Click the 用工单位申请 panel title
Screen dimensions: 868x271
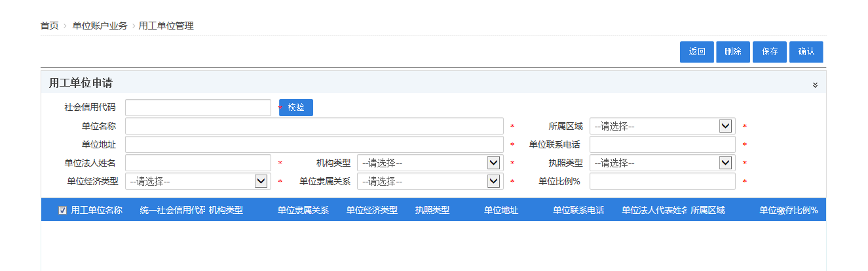(81, 83)
